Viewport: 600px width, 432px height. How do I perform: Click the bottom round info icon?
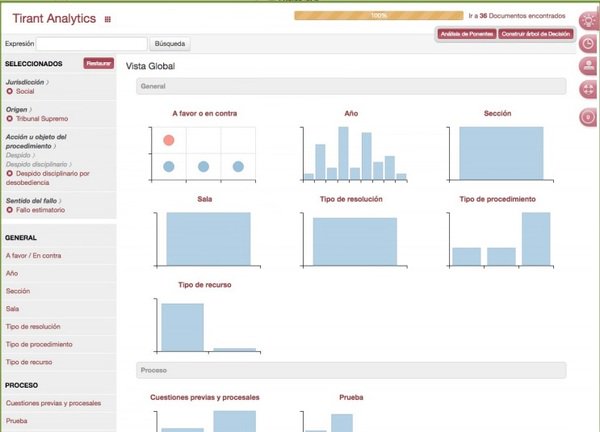(x=588, y=117)
